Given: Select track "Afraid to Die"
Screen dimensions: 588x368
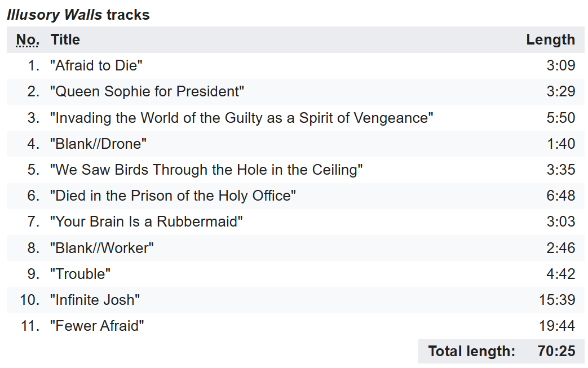Looking at the screenshot, I should (96, 65).
